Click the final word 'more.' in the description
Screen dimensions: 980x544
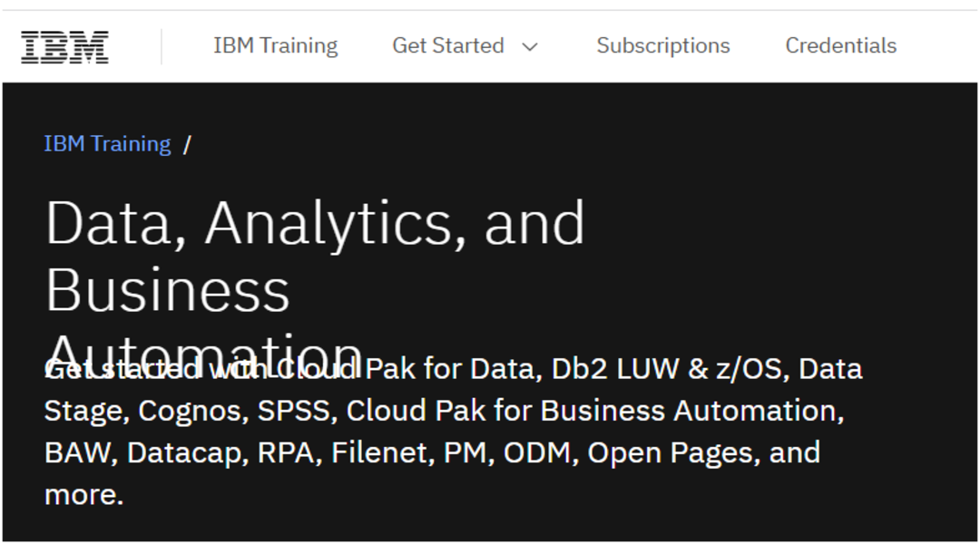click(x=83, y=495)
